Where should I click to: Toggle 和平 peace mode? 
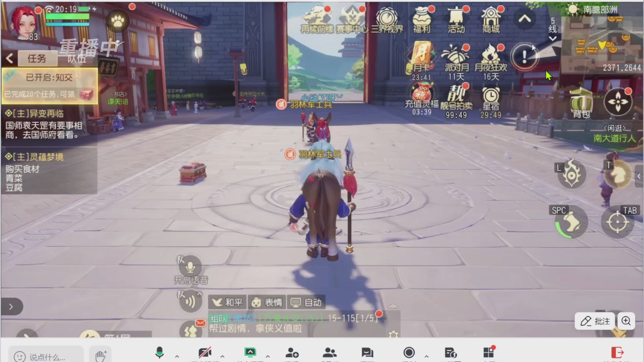pos(228,303)
